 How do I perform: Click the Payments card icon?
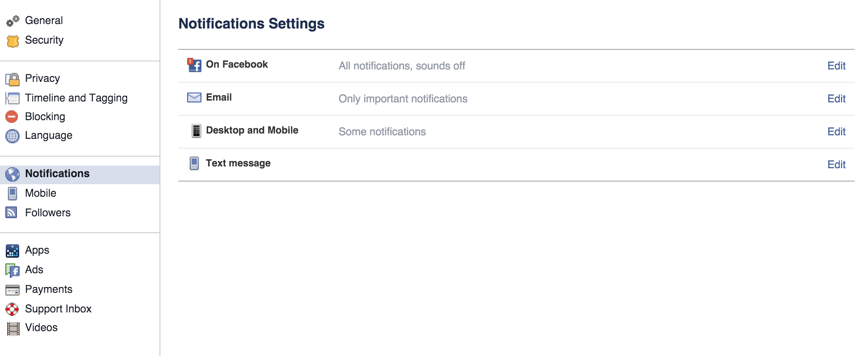pos(12,290)
